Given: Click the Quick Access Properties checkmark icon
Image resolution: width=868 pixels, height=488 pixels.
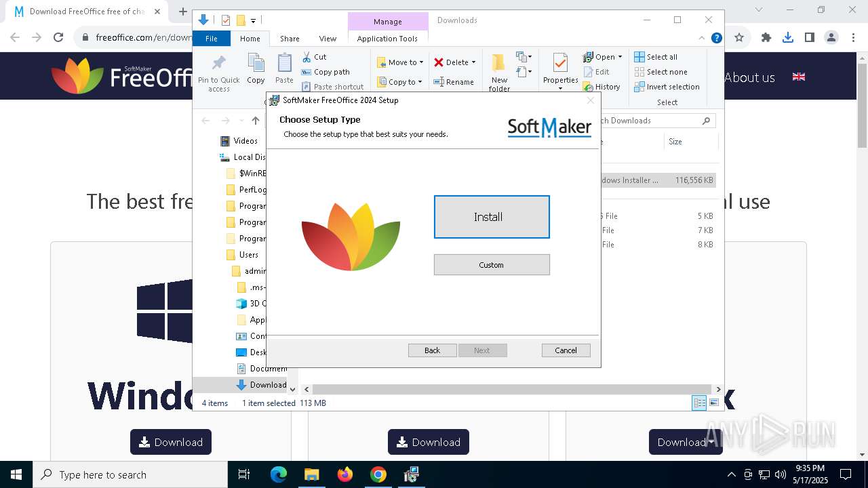Looking at the screenshot, I should point(226,20).
